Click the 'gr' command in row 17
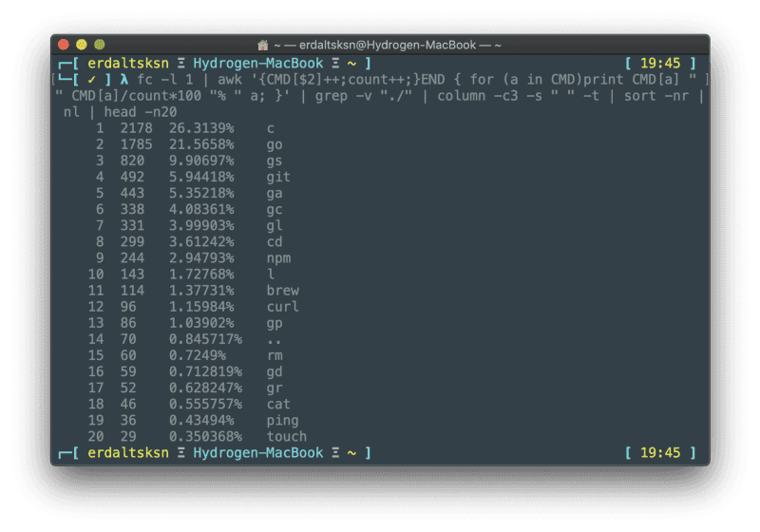 (275, 389)
